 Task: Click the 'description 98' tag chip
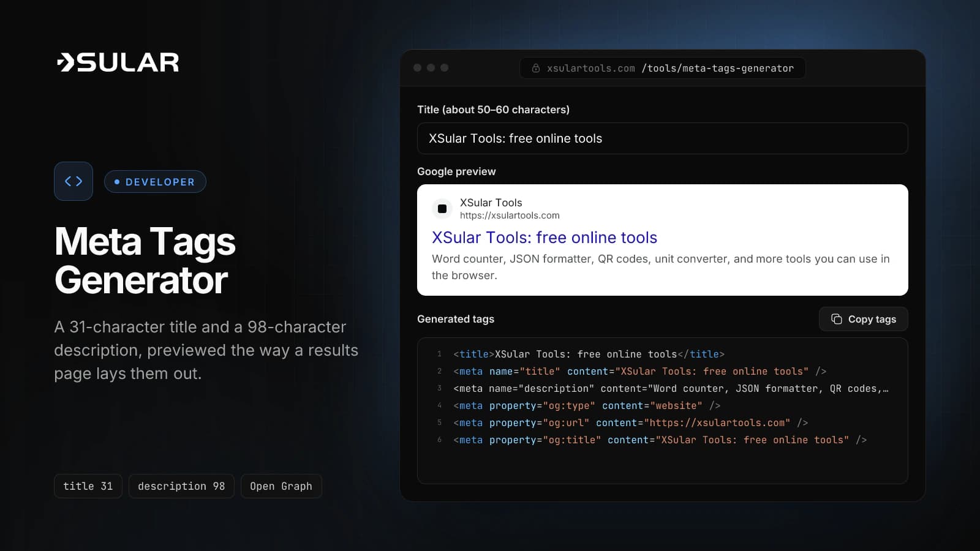coord(181,486)
